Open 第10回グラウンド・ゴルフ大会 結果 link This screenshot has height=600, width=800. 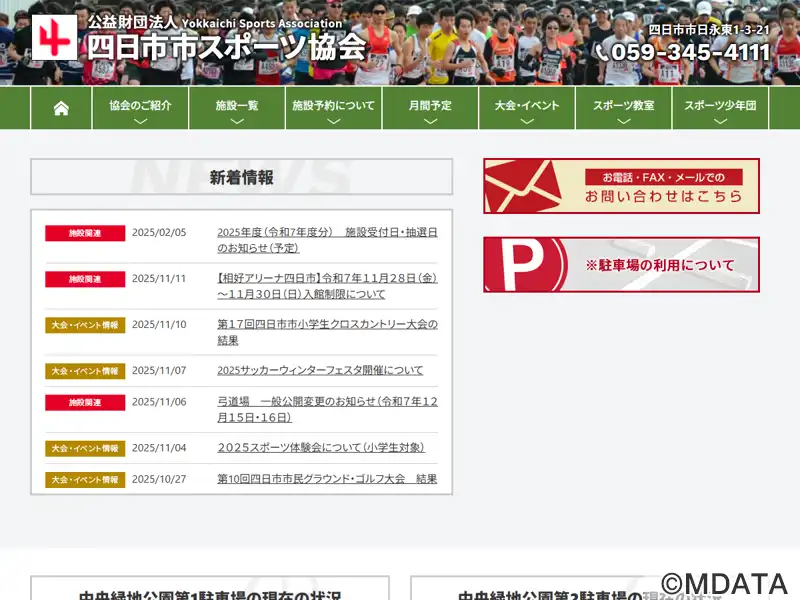tap(327, 479)
